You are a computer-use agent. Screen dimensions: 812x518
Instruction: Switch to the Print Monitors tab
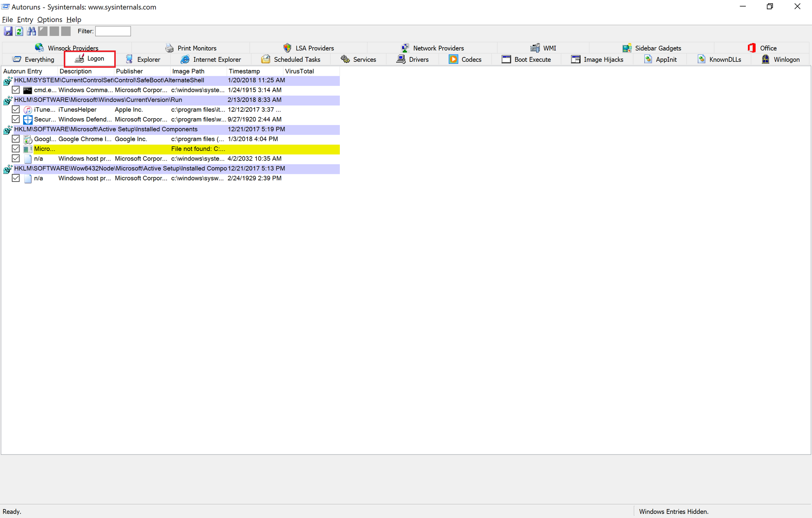(x=191, y=48)
